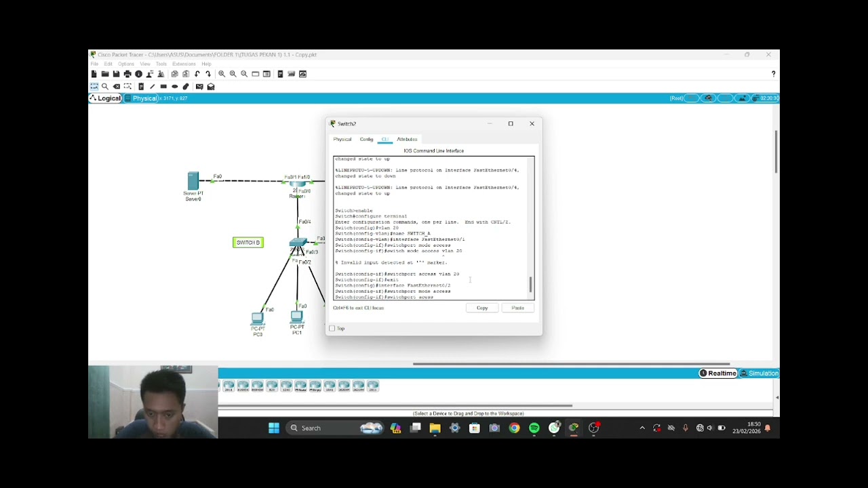
Task: Open File Explorer from taskbar
Action: tap(435, 428)
